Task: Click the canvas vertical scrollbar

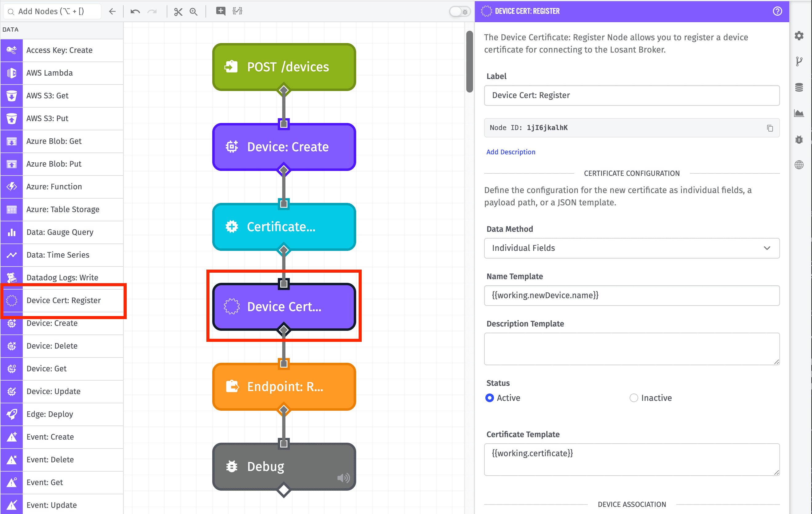Action: [x=469, y=62]
